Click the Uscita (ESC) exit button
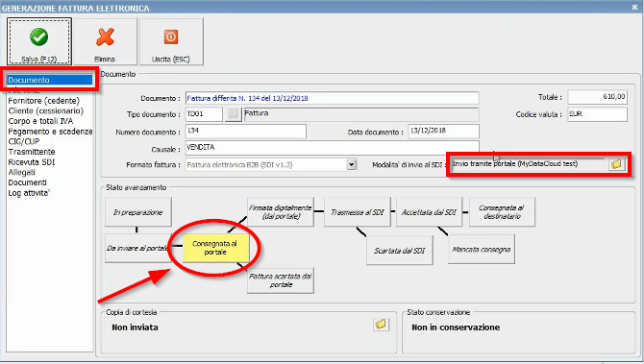 point(171,41)
